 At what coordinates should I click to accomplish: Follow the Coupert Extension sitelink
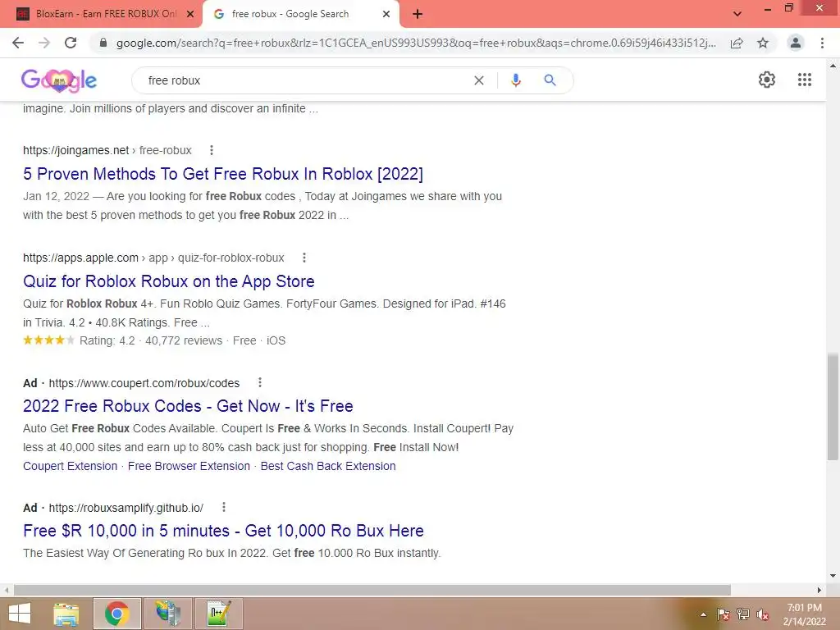click(x=71, y=466)
